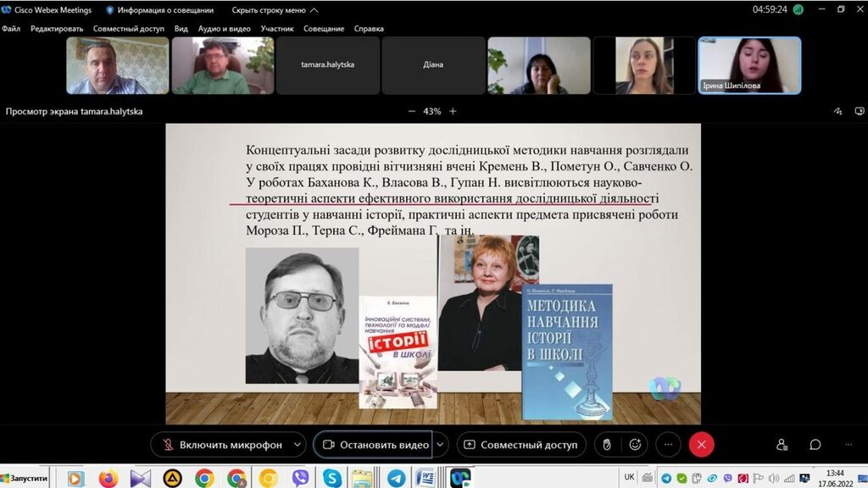Collapse menu bar via Скрыть строку меню
868x488 pixels.
click(275, 10)
